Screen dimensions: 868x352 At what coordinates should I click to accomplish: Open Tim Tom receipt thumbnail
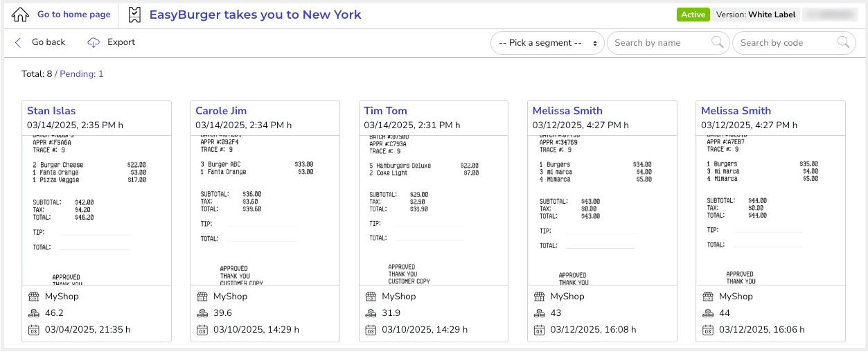(x=433, y=210)
